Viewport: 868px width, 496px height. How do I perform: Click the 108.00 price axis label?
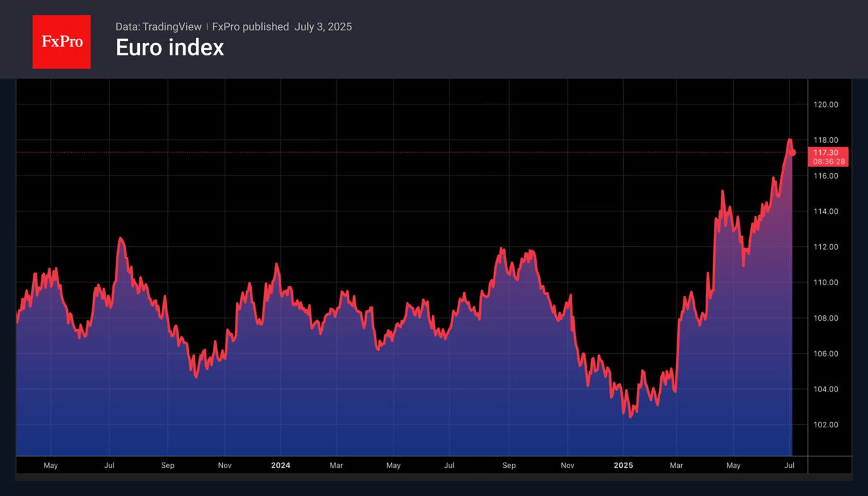coord(825,318)
